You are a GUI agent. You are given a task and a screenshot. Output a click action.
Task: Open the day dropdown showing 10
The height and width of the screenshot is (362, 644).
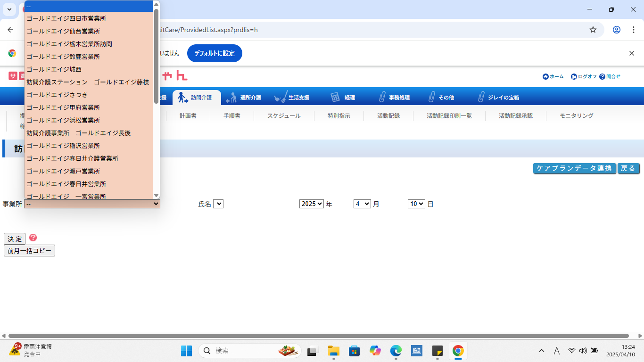pos(416,204)
